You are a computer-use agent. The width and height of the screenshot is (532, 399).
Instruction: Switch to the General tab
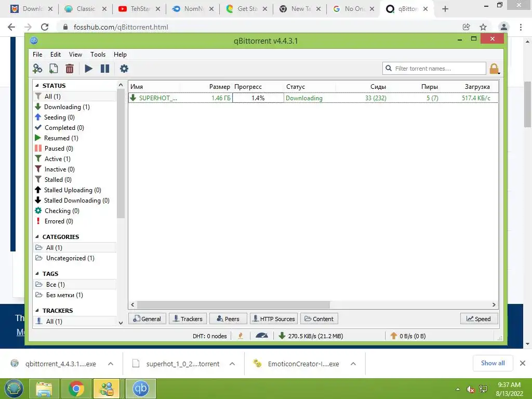147,319
